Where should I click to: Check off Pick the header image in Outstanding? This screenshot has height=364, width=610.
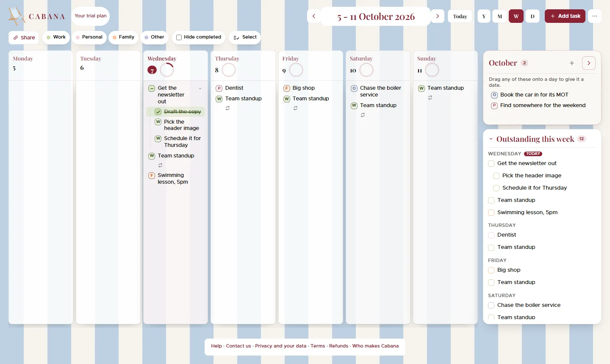(496, 176)
